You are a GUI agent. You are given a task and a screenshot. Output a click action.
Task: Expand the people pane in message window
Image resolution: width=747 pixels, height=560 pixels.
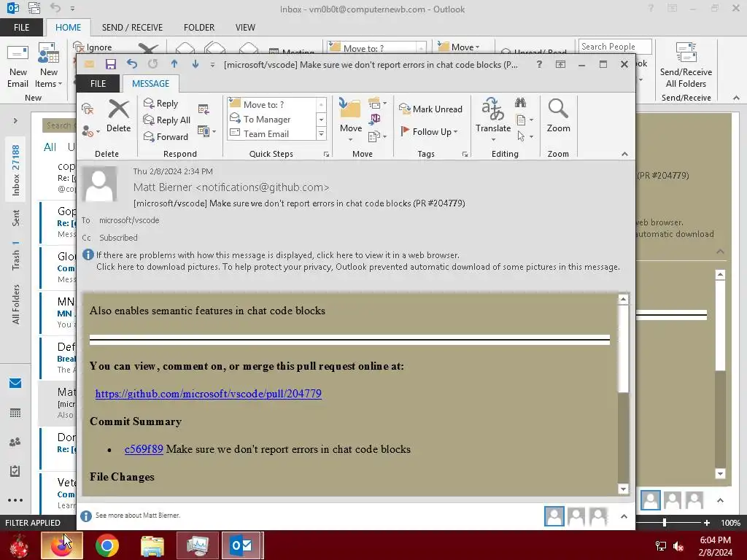tap(624, 516)
